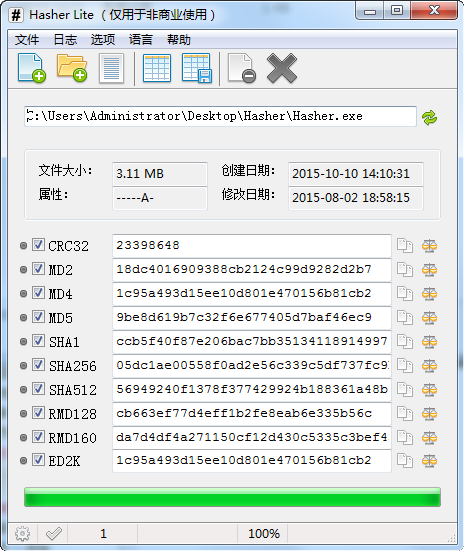Click green refresh icon beside file path

click(x=429, y=118)
